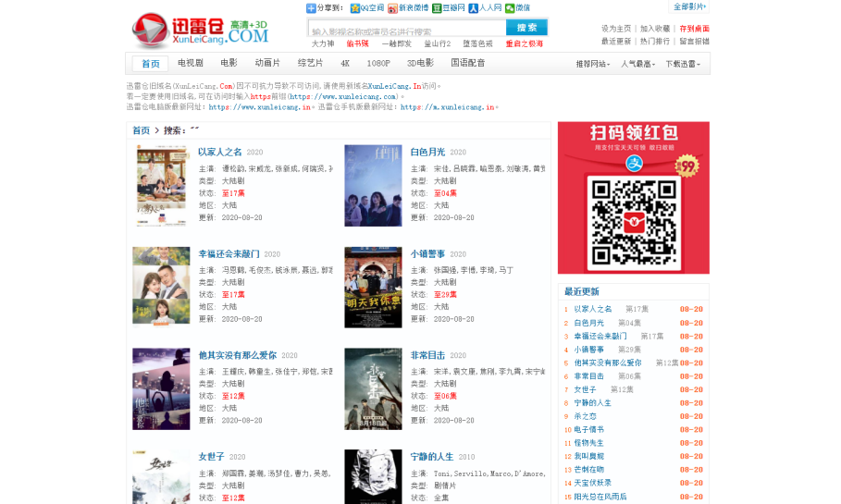Open the 小镇警事 poster thumbnail
This screenshot has width=841, height=504.
[373, 287]
